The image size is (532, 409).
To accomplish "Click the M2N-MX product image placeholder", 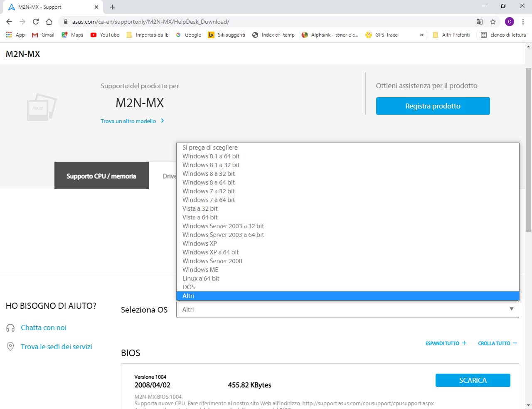I will point(42,107).
